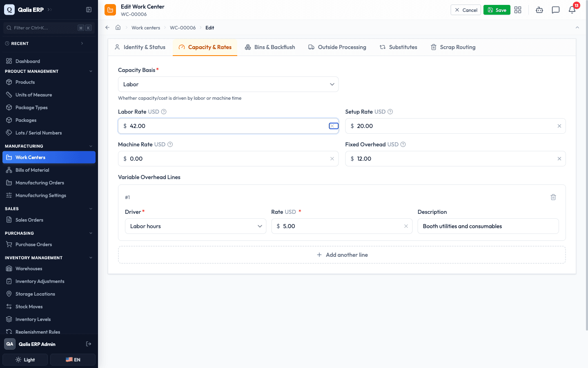Image resolution: width=588 pixels, height=368 pixels.
Task: Show Setup Rate help tooltip icon
Action: pos(390,112)
